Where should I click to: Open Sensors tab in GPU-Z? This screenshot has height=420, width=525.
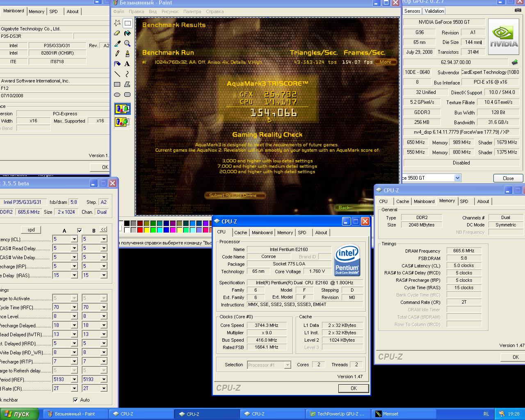point(412,11)
